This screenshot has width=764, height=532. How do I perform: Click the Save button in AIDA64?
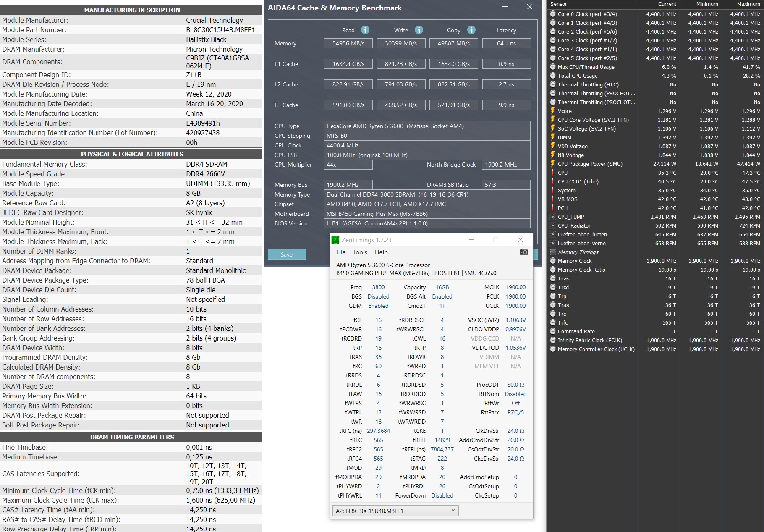click(287, 254)
